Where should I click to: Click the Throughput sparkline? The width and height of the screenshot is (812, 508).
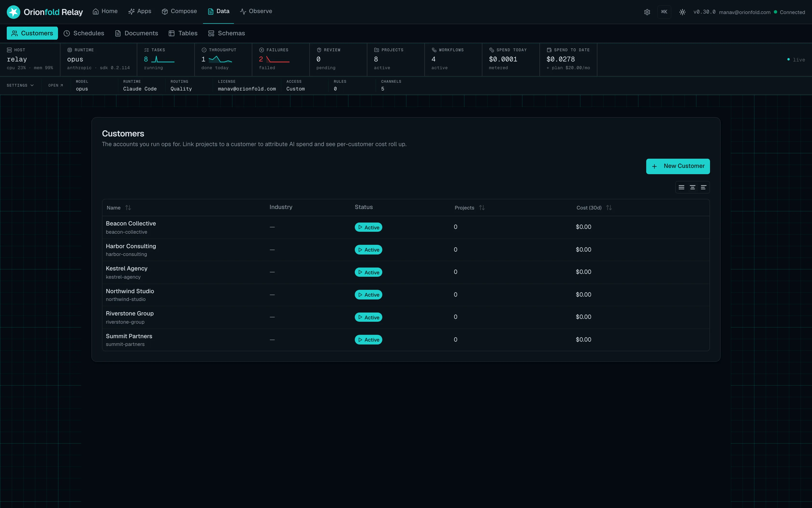[220, 60]
